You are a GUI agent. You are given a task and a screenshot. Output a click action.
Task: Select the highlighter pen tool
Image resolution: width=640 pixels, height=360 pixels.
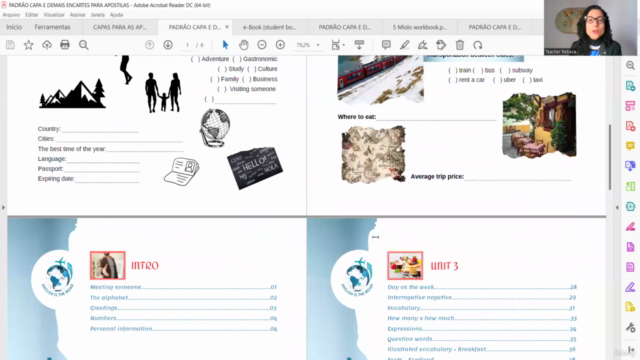pos(404,45)
